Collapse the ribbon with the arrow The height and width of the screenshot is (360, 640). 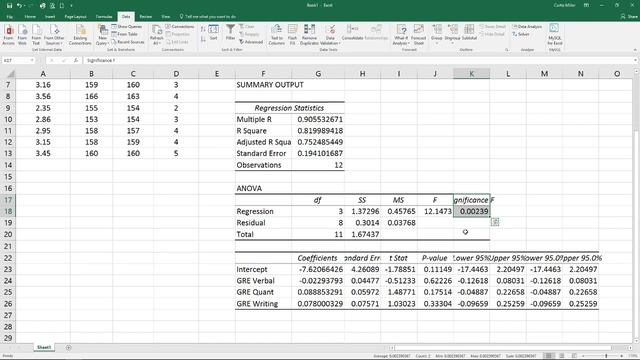pos(635,50)
